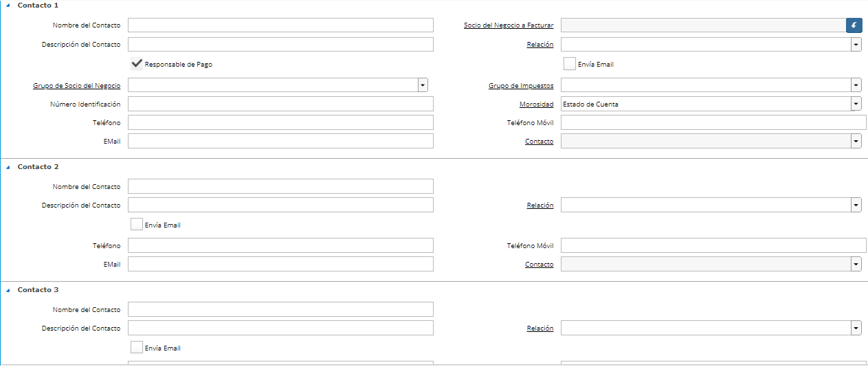The image size is (868, 367).
Task: Uncheck Responsable de Pago checkbox
Action: [137, 64]
